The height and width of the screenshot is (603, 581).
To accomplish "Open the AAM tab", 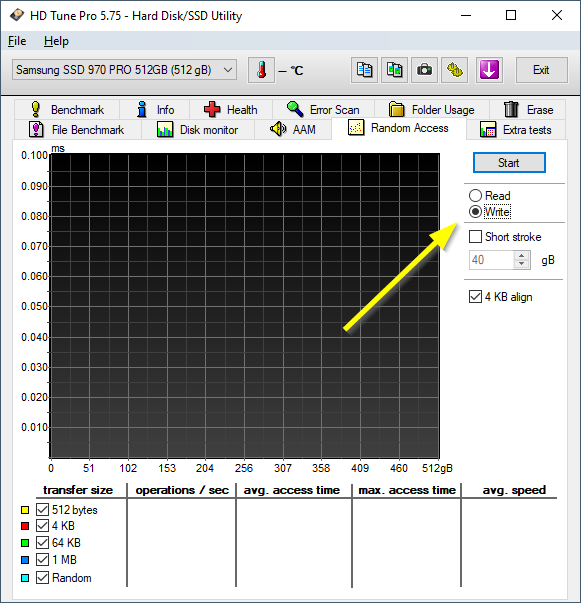I will pos(293,130).
